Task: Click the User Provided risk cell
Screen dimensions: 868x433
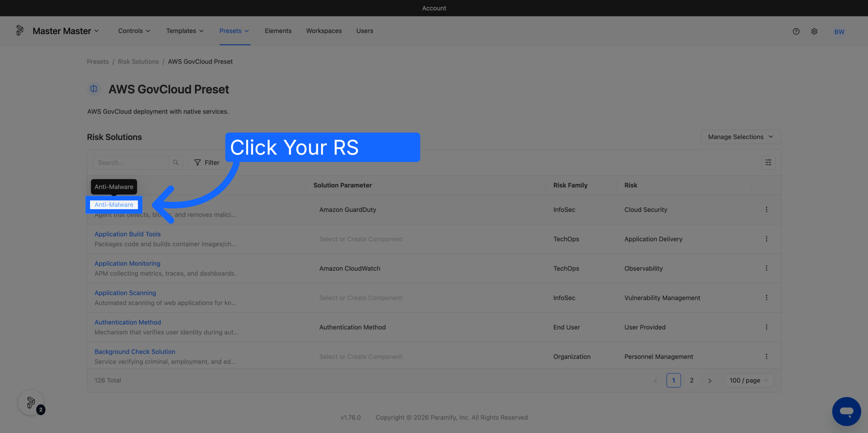Action: point(645,327)
